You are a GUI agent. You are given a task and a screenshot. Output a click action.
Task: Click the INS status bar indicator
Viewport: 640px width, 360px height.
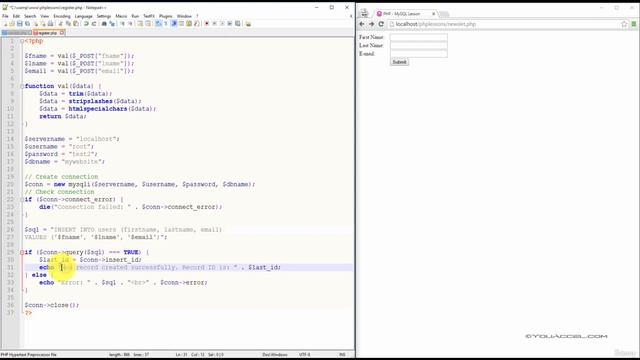[x=342, y=355]
